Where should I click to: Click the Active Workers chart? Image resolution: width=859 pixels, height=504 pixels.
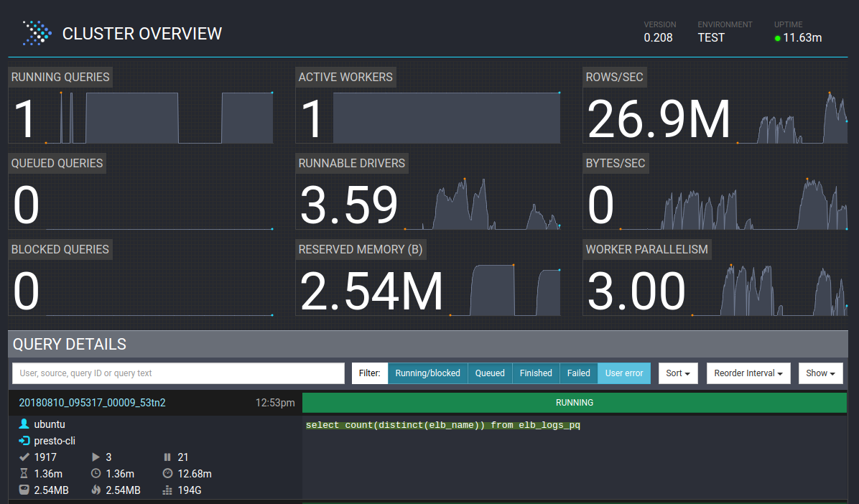click(447, 118)
